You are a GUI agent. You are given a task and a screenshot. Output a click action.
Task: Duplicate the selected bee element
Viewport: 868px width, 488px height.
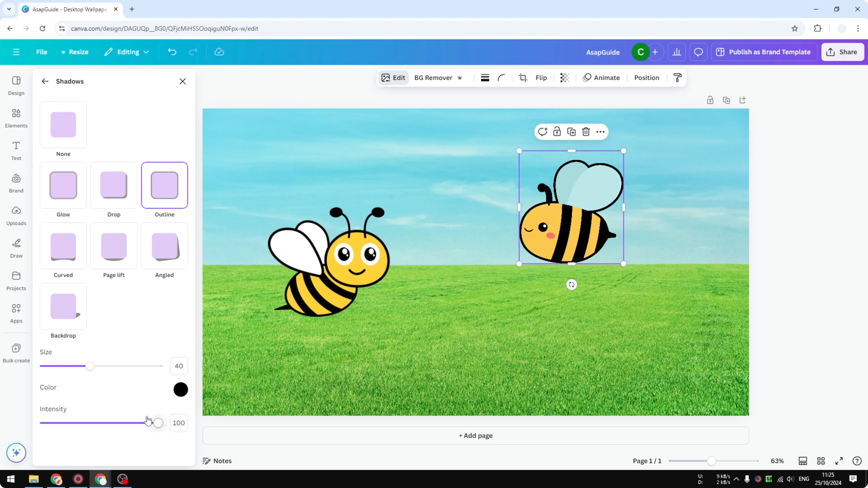pyautogui.click(x=572, y=132)
